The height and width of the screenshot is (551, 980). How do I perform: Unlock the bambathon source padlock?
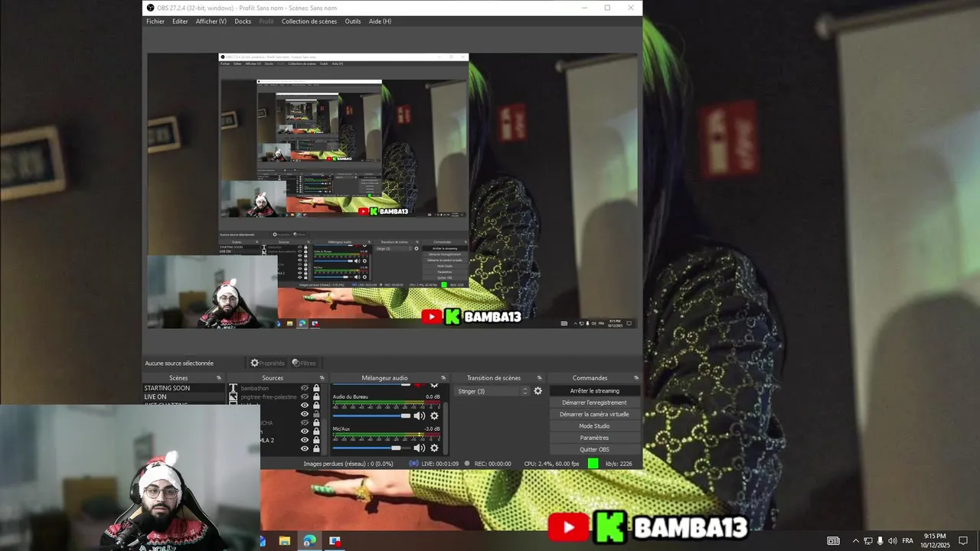(316, 389)
